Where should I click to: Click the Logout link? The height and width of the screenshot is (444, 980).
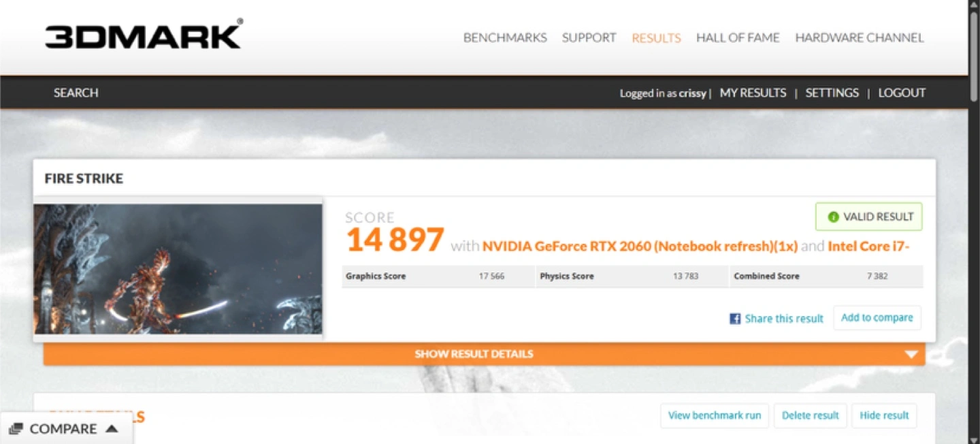click(902, 93)
